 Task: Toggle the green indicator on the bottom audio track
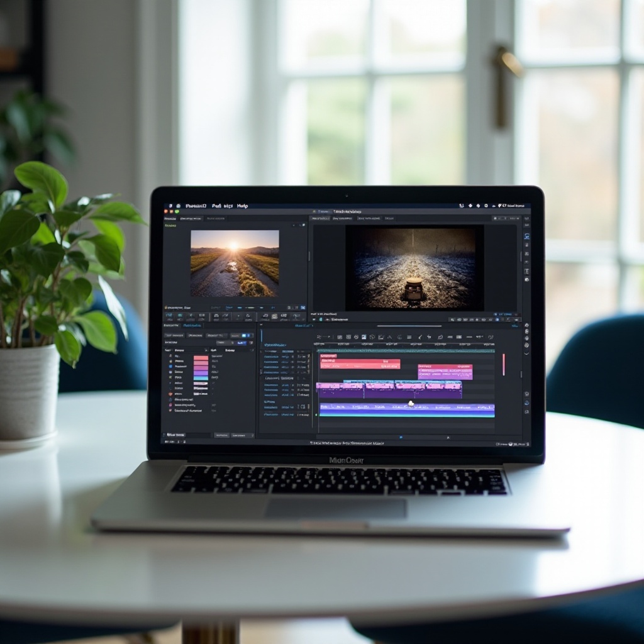316,415
